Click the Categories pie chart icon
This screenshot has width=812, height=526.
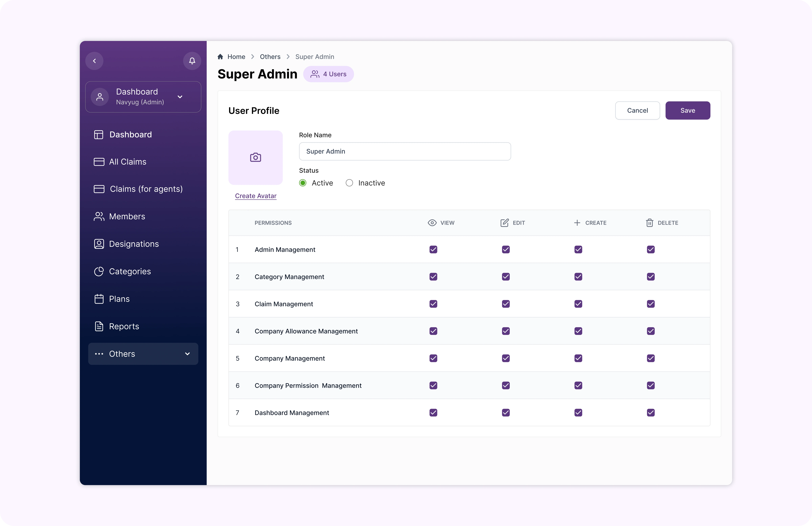pos(99,271)
